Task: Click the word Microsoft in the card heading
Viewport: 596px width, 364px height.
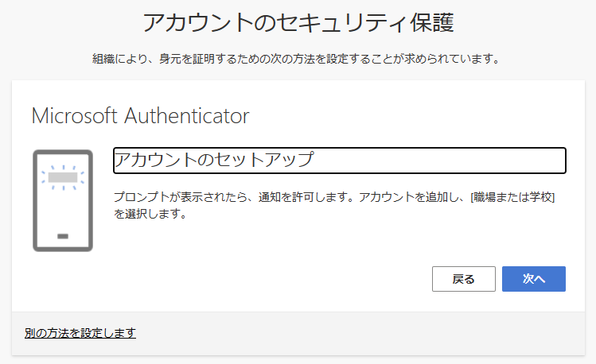Action: tap(75, 116)
